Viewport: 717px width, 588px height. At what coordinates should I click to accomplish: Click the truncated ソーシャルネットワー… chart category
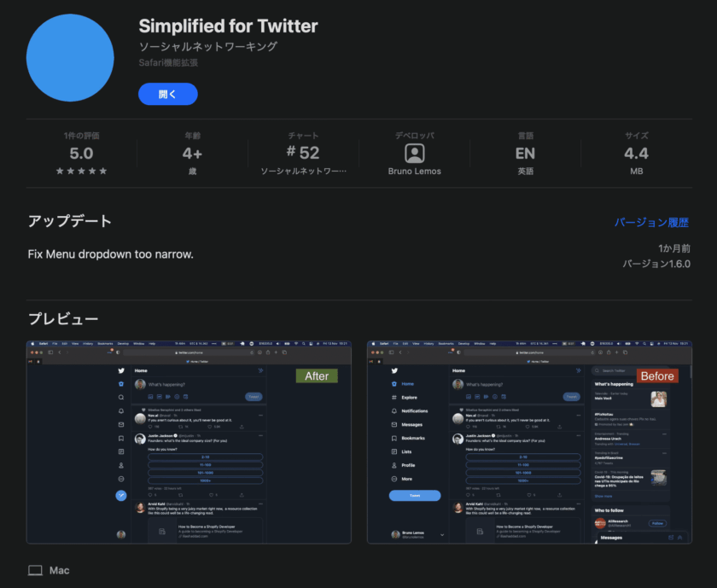303,171
